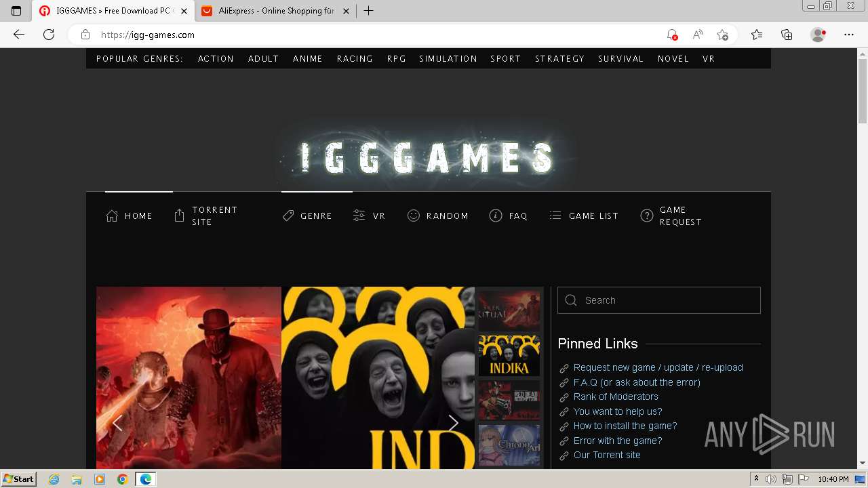This screenshot has height=488, width=868.
Task: Click the volume speaker tray icon
Action: (770, 479)
